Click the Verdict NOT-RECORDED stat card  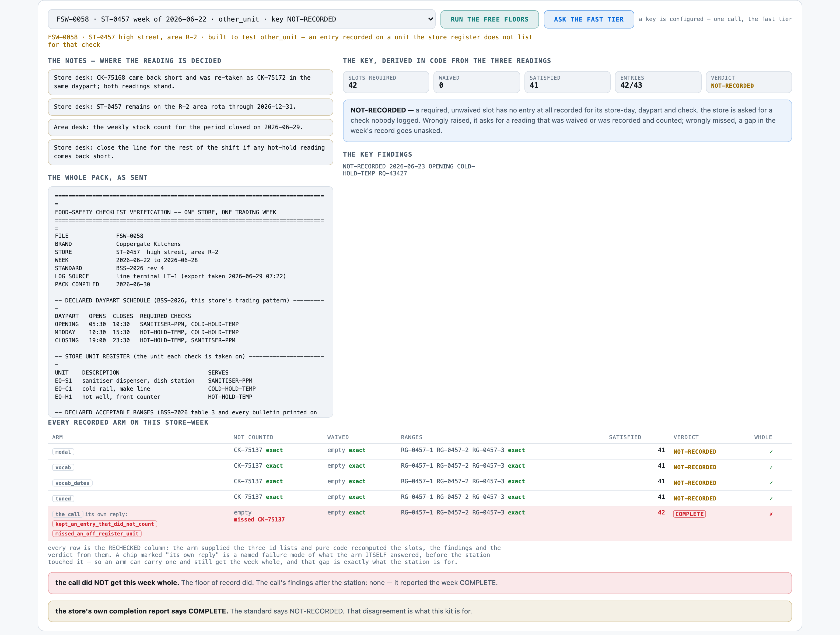[x=748, y=82]
